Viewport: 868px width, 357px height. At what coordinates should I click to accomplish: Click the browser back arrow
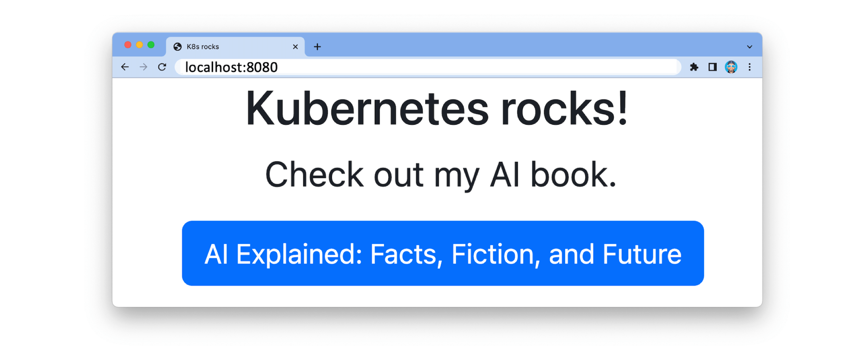125,67
